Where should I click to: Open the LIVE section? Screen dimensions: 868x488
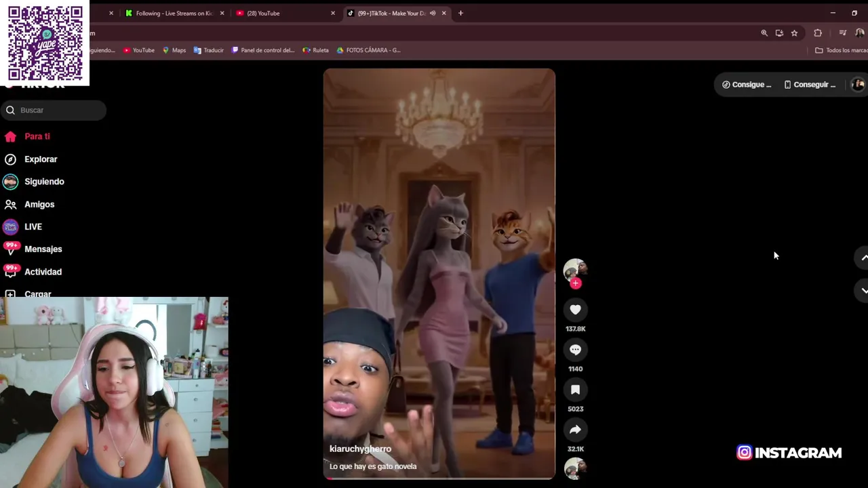click(x=23, y=226)
